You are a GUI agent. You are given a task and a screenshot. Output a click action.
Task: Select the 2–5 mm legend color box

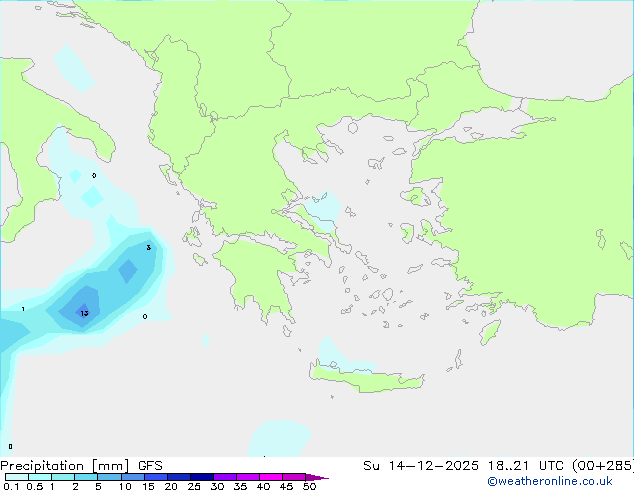86,477
